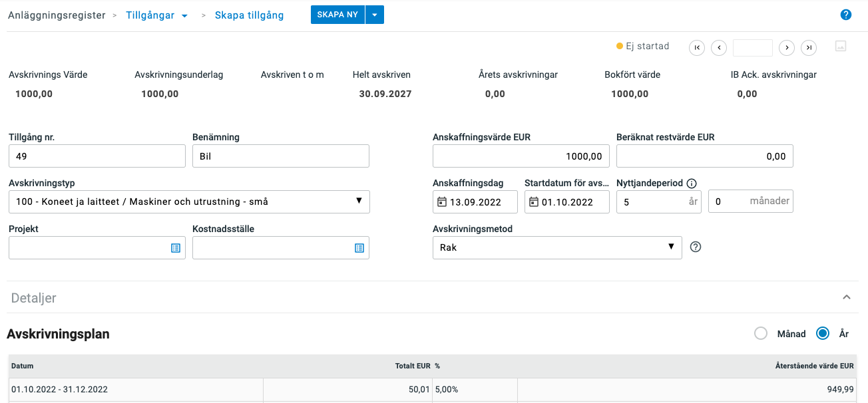Click the % column header

pyautogui.click(x=438, y=366)
